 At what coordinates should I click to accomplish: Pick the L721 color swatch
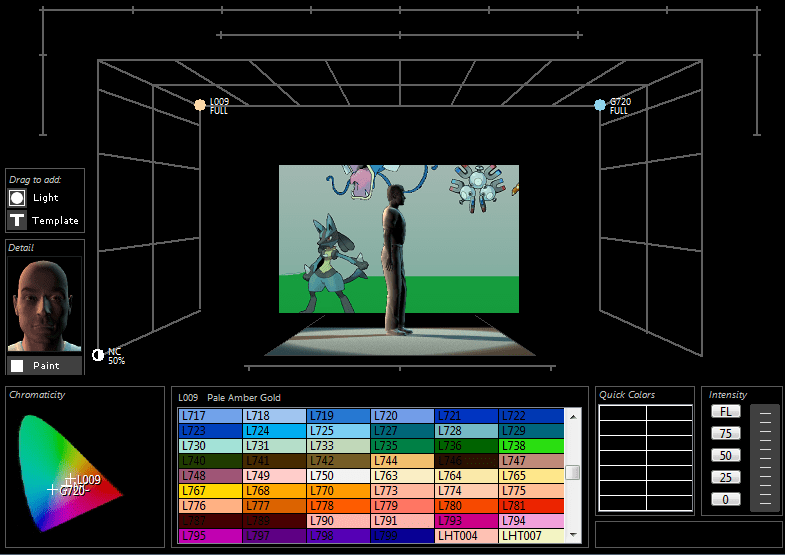point(467,415)
